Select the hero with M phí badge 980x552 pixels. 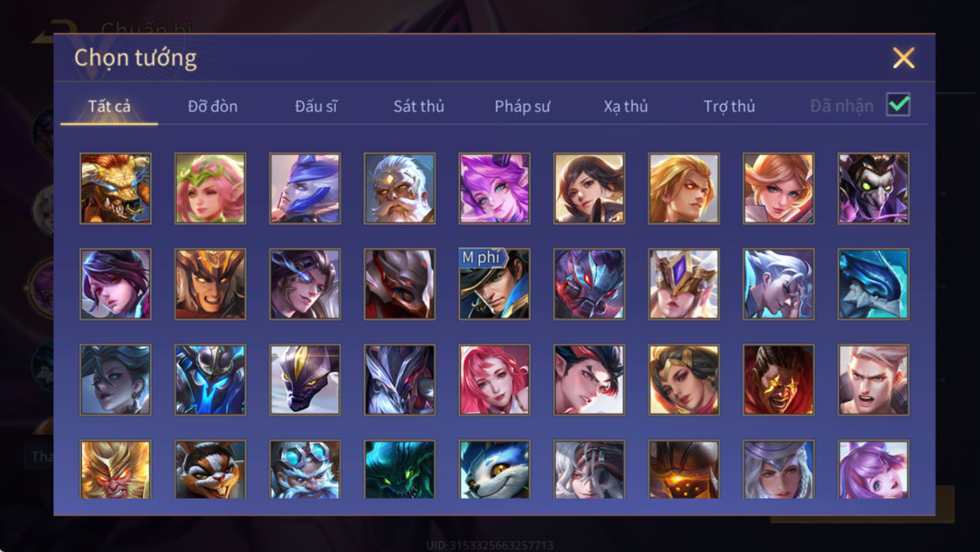[494, 284]
